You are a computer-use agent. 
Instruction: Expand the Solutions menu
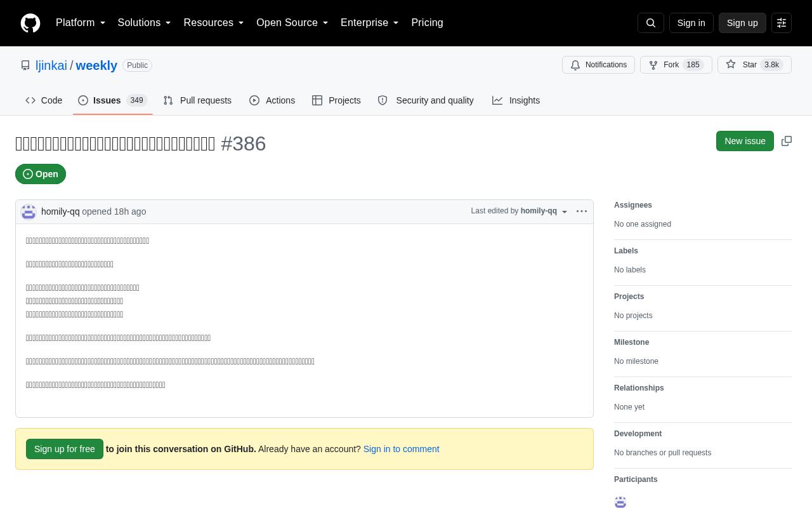tap(145, 23)
